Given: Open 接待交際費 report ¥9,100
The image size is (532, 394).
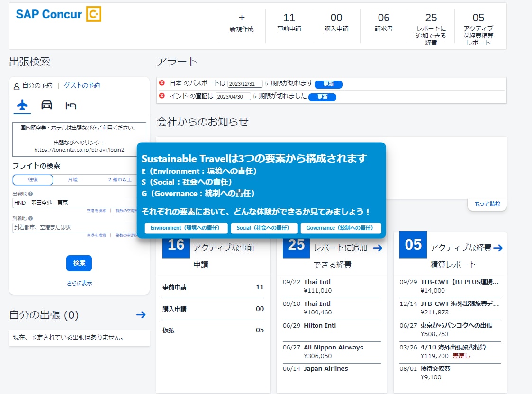Looking at the screenshot, I should click(x=450, y=373).
